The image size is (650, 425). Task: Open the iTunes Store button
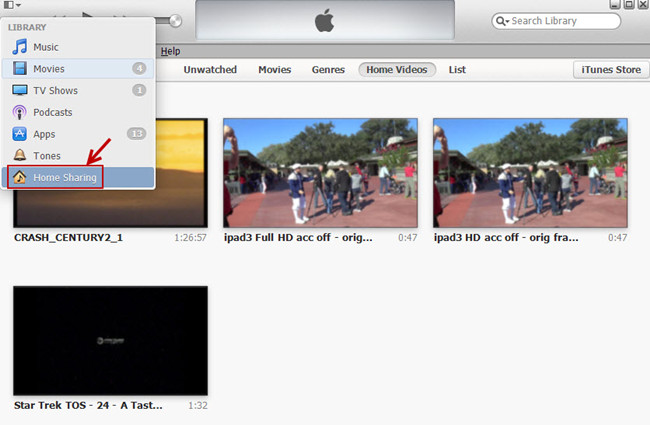coord(611,69)
